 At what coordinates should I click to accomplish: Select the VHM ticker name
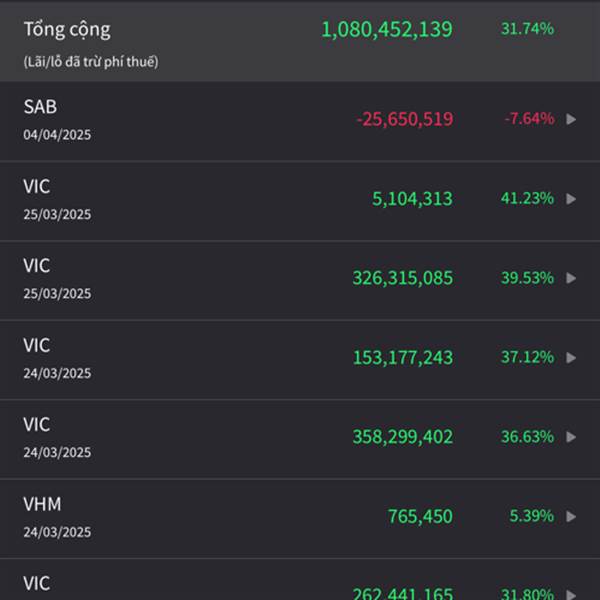[42, 504]
